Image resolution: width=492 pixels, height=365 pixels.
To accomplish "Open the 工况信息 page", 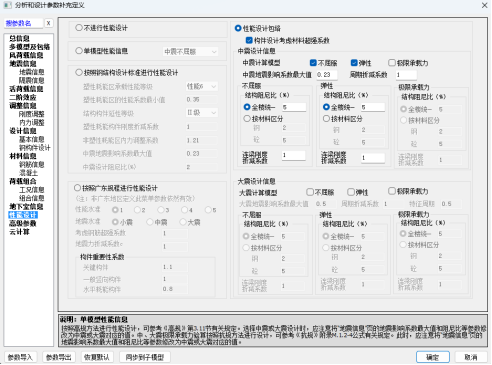I will click(x=31, y=190).
